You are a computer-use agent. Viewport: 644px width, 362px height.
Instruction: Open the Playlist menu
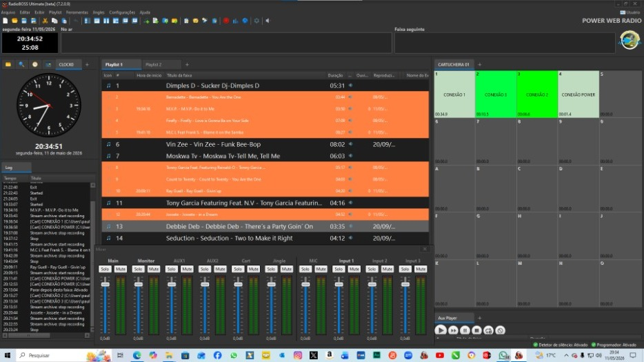tap(55, 12)
